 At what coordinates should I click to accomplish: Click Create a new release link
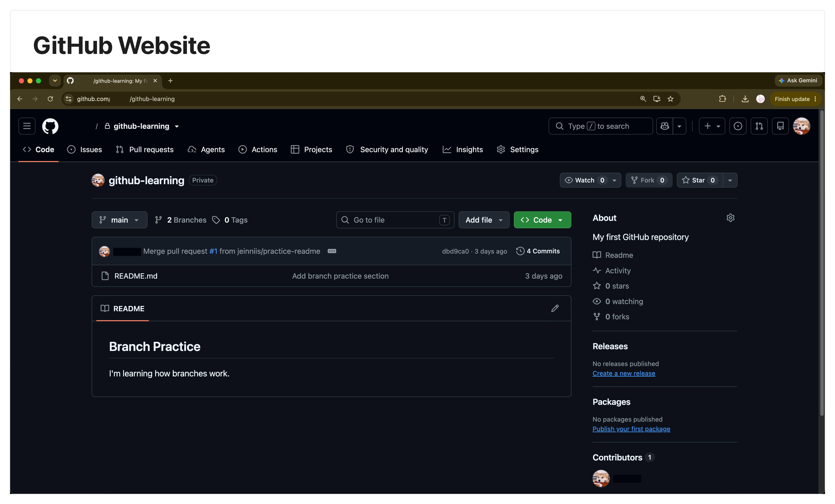click(624, 373)
